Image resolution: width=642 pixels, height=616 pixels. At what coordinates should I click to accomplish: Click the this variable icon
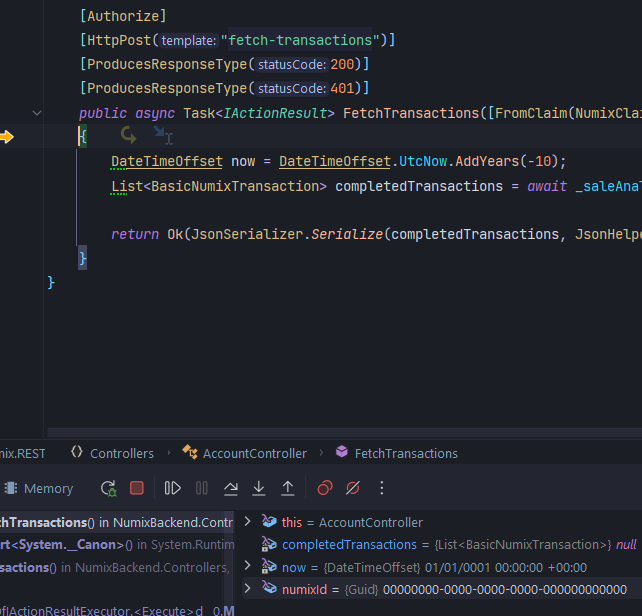(269, 521)
